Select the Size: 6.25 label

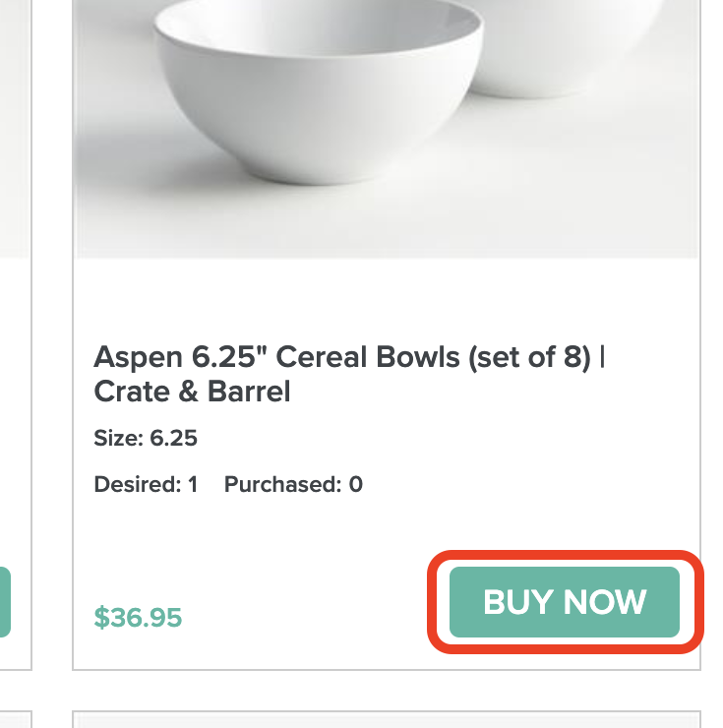coord(146,438)
